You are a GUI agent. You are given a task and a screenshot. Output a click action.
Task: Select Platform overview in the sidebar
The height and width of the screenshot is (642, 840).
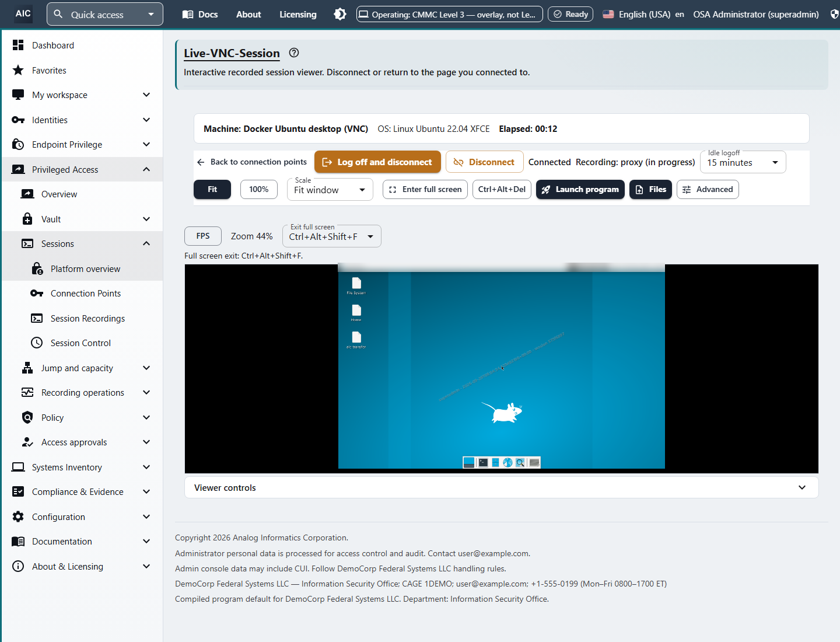click(x=82, y=268)
